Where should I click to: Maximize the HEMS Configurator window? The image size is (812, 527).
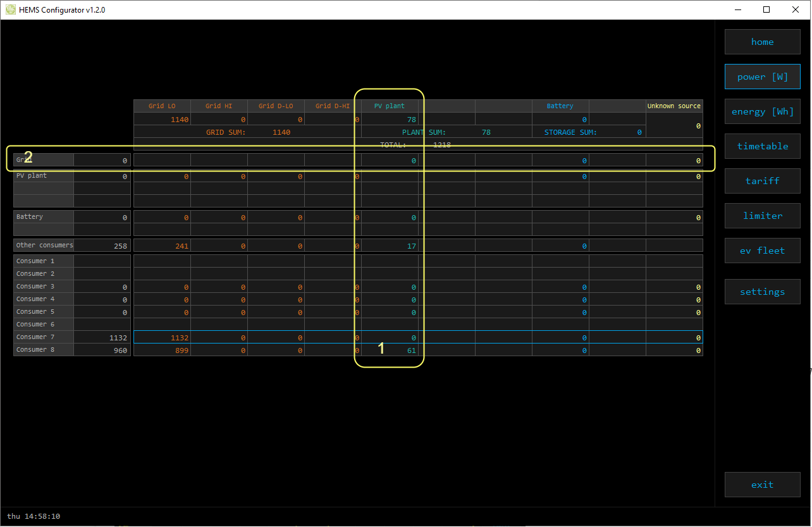(766, 9)
